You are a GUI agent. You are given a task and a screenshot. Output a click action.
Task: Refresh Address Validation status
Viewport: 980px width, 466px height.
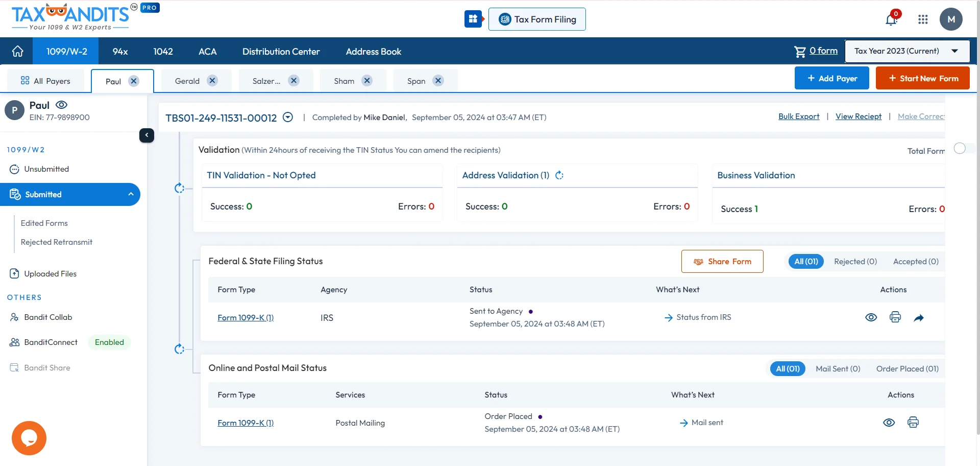pos(559,175)
